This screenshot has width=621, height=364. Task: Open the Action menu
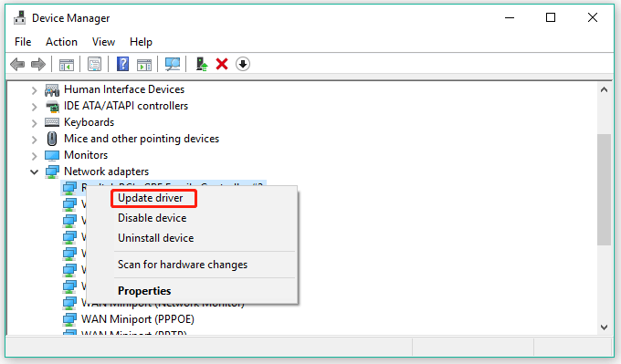(x=61, y=42)
